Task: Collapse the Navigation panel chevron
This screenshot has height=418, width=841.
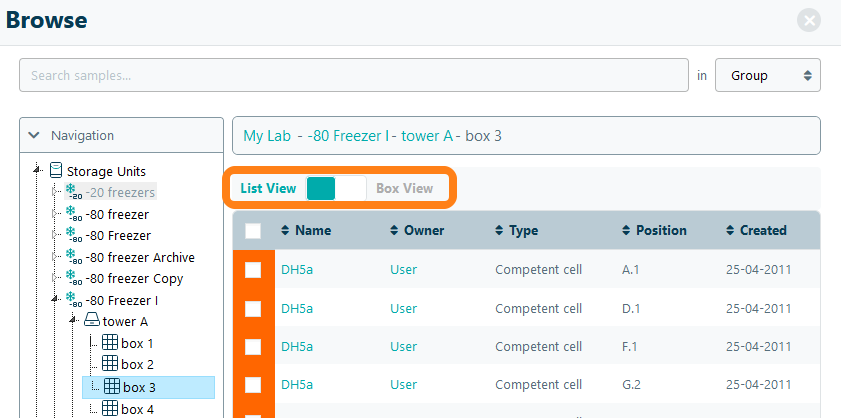Action: pyautogui.click(x=34, y=135)
